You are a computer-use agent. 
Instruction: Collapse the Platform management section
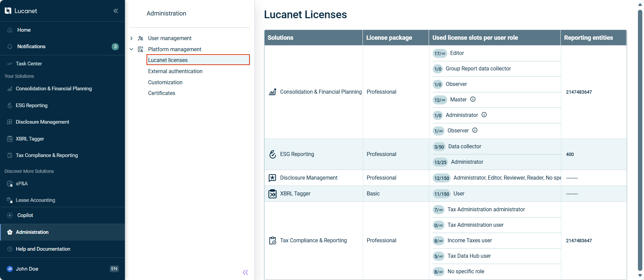pos(132,49)
